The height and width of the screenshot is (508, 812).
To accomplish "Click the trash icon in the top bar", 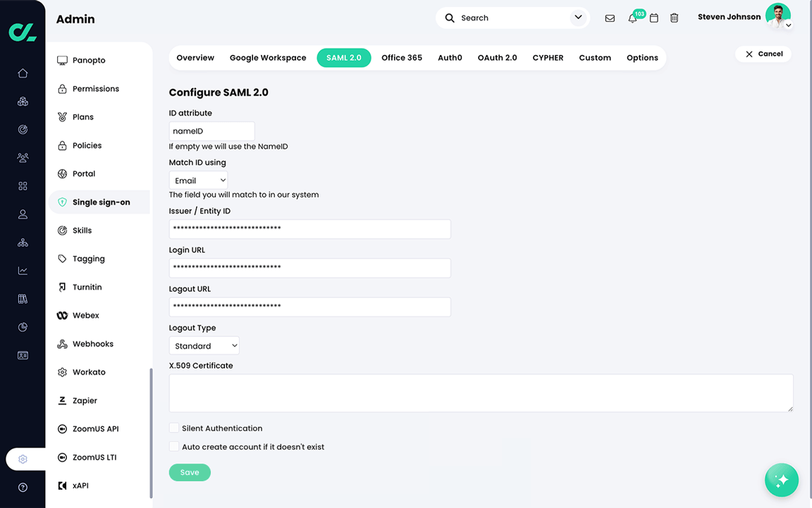I will point(674,18).
